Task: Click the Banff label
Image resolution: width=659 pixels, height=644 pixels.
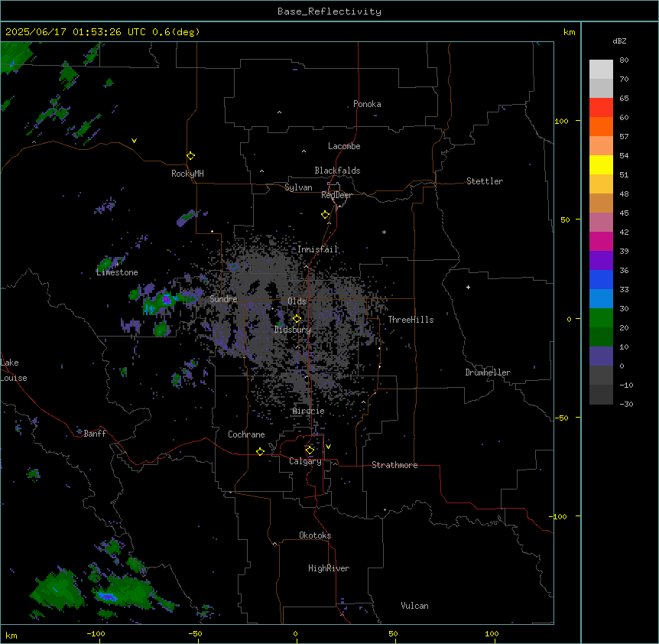Action: (95, 434)
